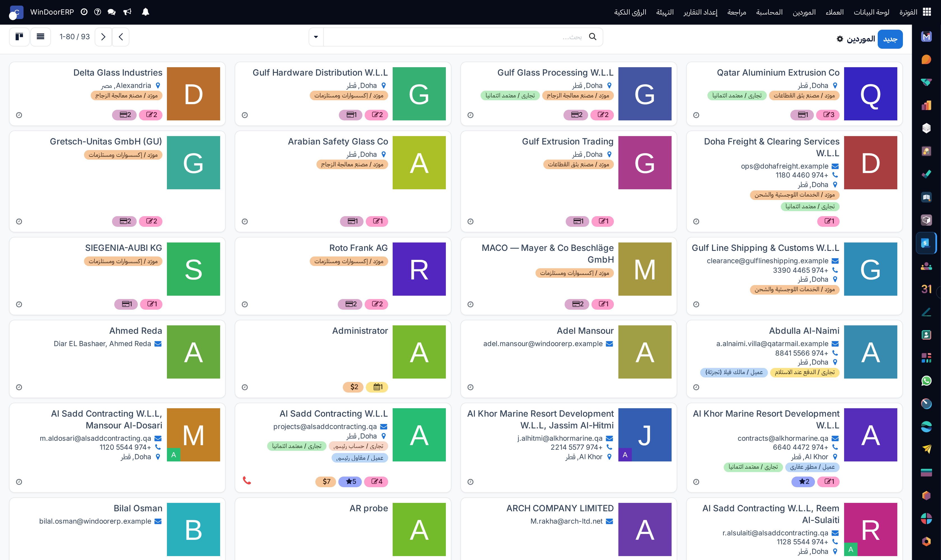Screen dimensions: 941x560
Task: Go to next page of suppliers
Action: (103, 37)
